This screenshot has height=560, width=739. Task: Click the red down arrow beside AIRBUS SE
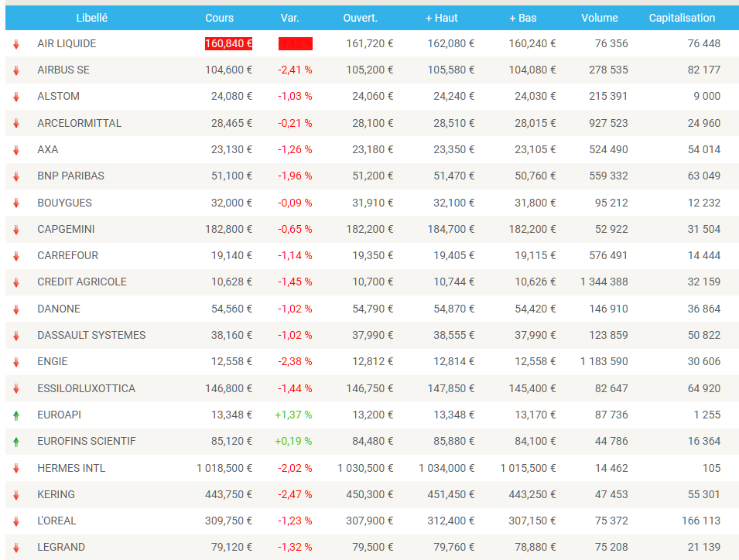(x=16, y=70)
